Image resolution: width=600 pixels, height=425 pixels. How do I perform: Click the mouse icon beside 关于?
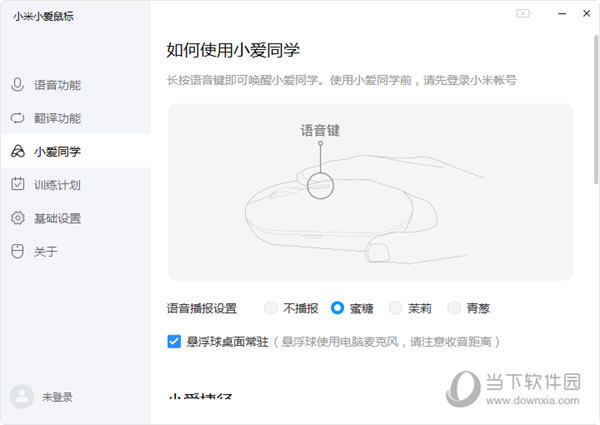pyautogui.click(x=17, y=251)
